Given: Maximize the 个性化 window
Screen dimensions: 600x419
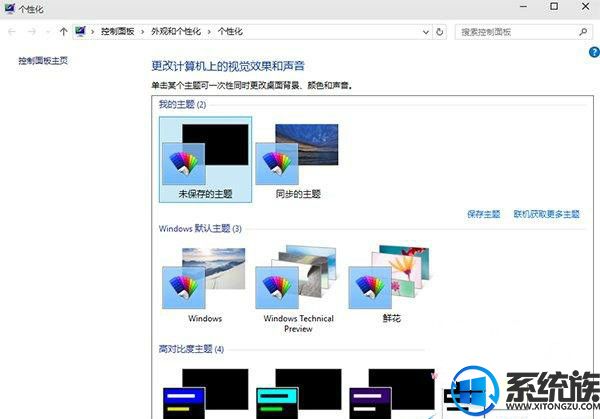Looking at the screenshot, I should (554, 7).
